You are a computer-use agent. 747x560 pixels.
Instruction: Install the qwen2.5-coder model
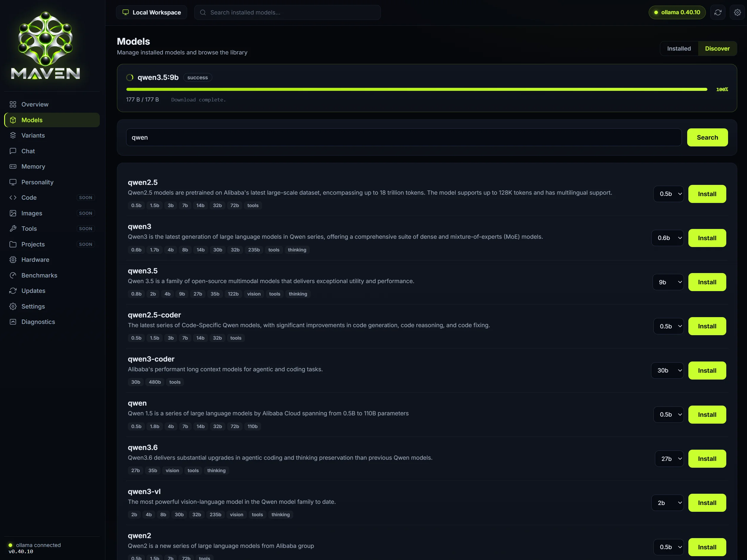coord(707,326)
